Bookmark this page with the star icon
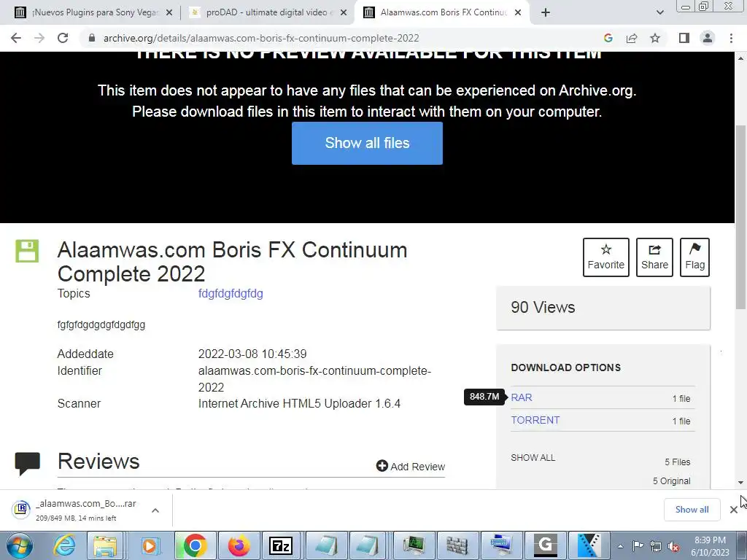The image size is (747, 560). [x=655, y=38]
